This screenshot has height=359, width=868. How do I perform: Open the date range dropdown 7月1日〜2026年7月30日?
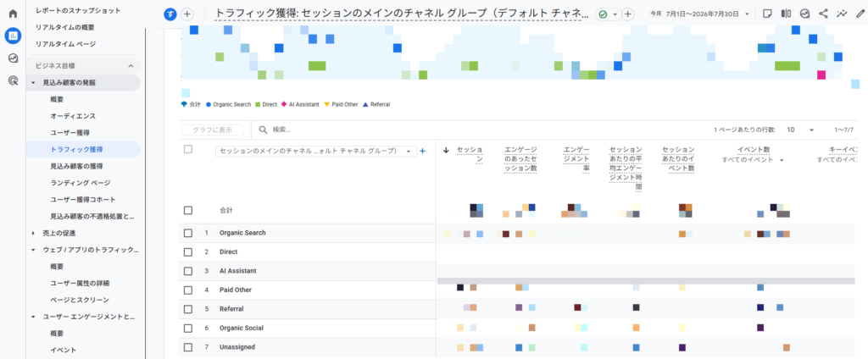[x=699, y=14]
